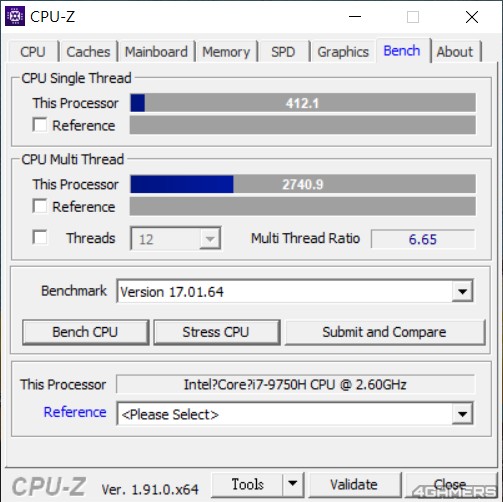Open the Threads count combo box
Viewport: 503px width, 502px height.
coord(175,239)
